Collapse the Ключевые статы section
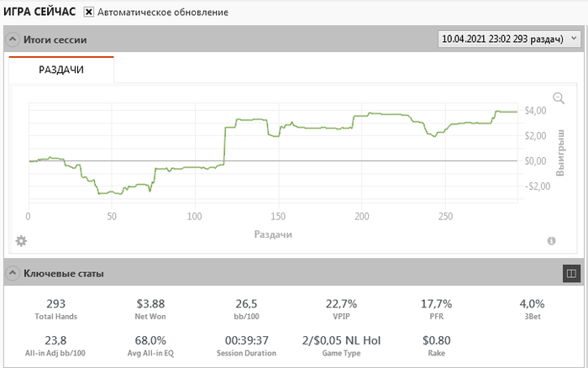The height and width of the screenshot is (368, 588). pos(12,273)
